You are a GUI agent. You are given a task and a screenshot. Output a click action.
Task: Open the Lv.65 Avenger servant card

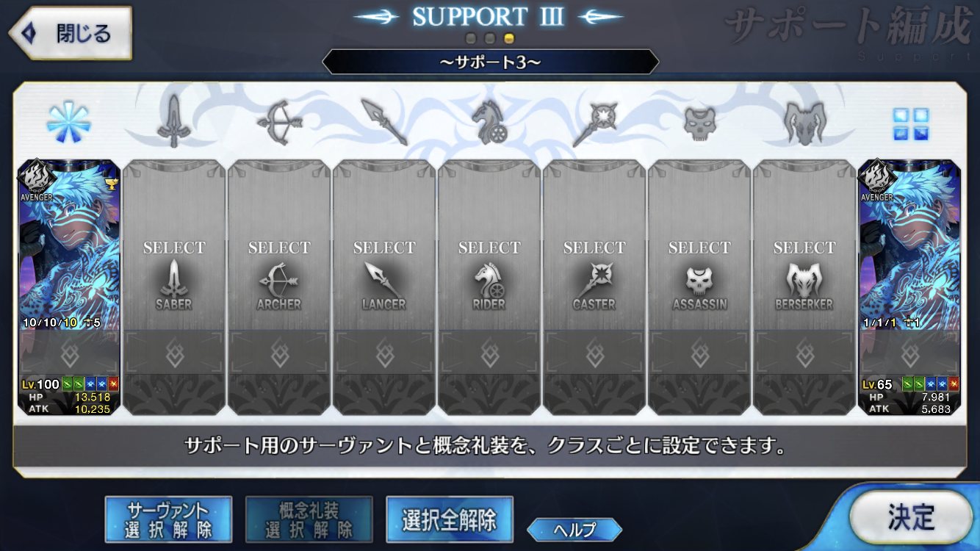point(909,287)
